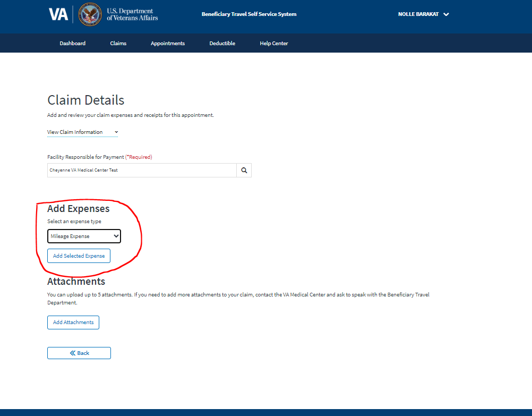Image resolution: width=532 pixels, height=416 pixels.
Task: Go back using the Back button
Action: tap(79, 353)
